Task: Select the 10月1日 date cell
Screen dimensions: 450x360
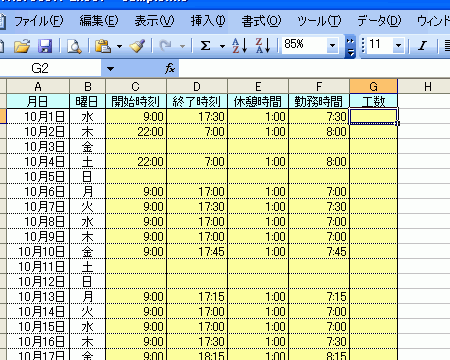Action: coord(38,116)
